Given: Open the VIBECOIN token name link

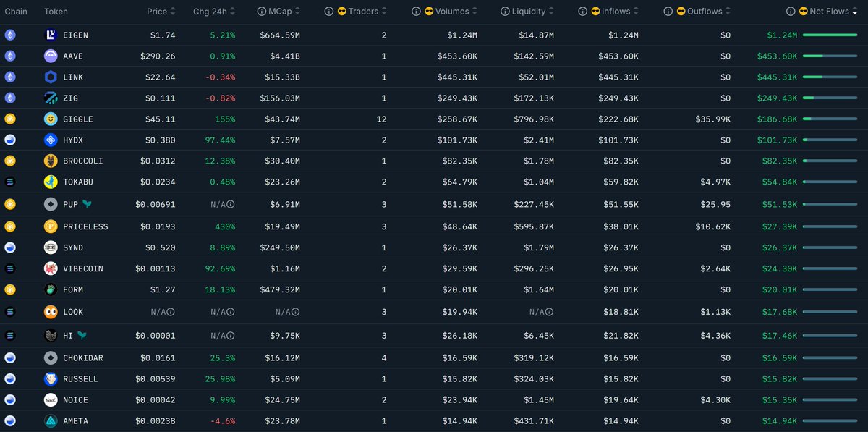Looking at the screenshot, I should (83, 268).
